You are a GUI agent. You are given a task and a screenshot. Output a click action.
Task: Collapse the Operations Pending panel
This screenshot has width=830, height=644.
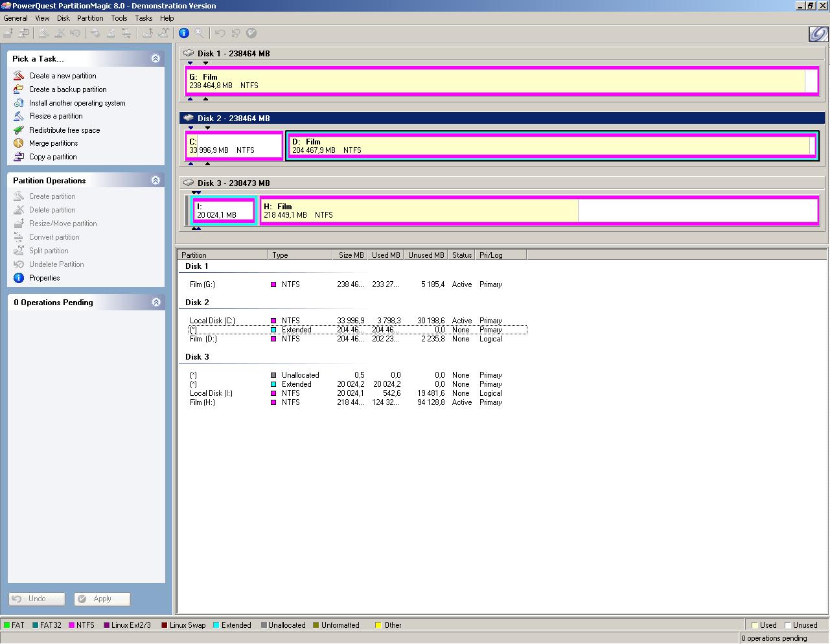pos(156,302)
